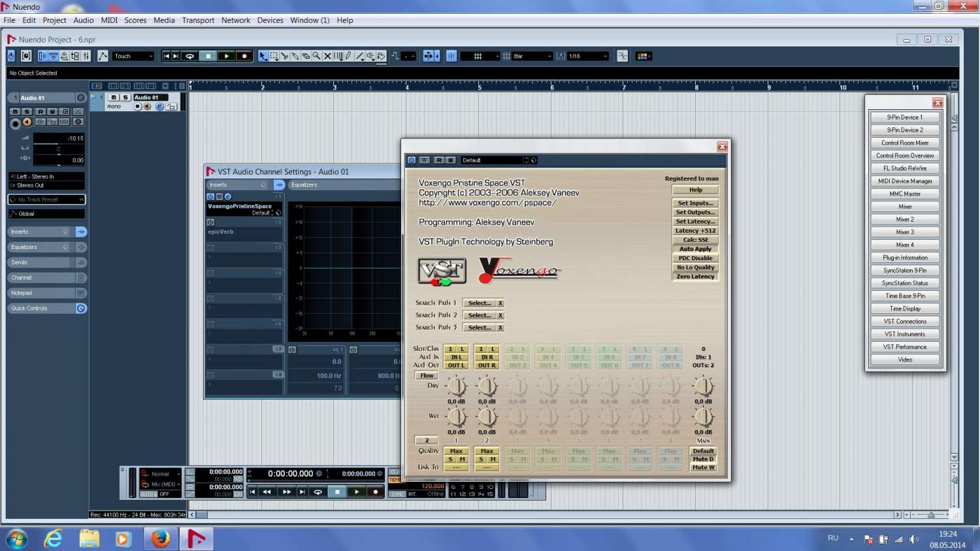
Task: Open Windows Explorer folder on taskbar
Action: 89,539
